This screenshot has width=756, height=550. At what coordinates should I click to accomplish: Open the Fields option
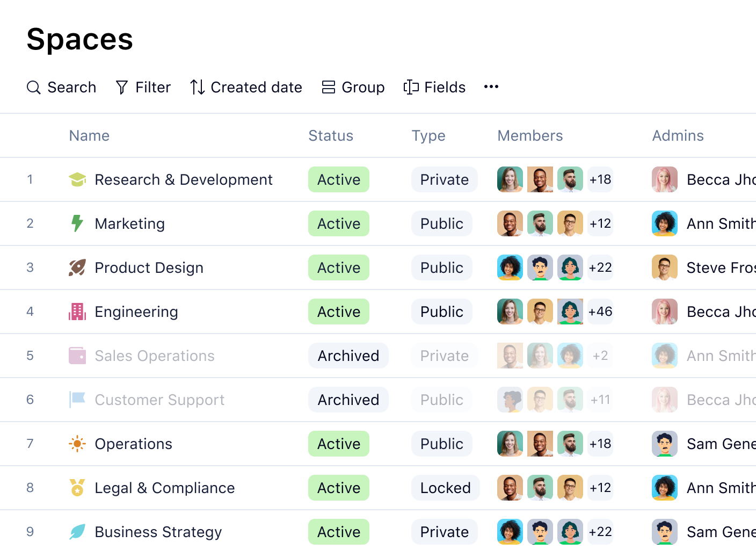[x=434, y=87]
